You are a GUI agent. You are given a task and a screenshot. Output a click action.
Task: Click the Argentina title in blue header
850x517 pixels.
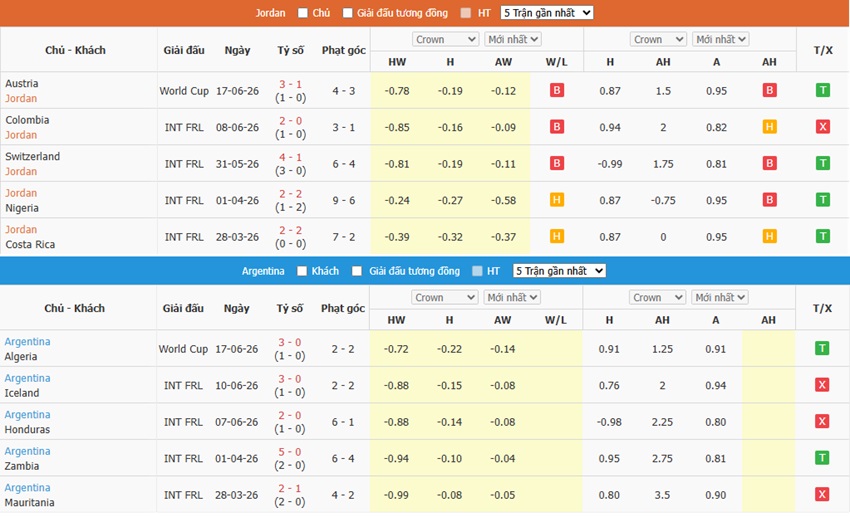click(263, 271)
